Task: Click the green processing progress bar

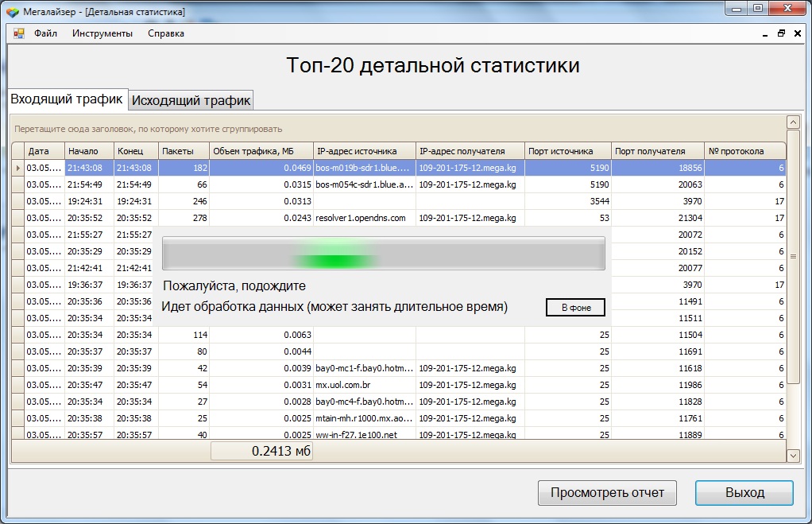Action: (x=383, y=254)
